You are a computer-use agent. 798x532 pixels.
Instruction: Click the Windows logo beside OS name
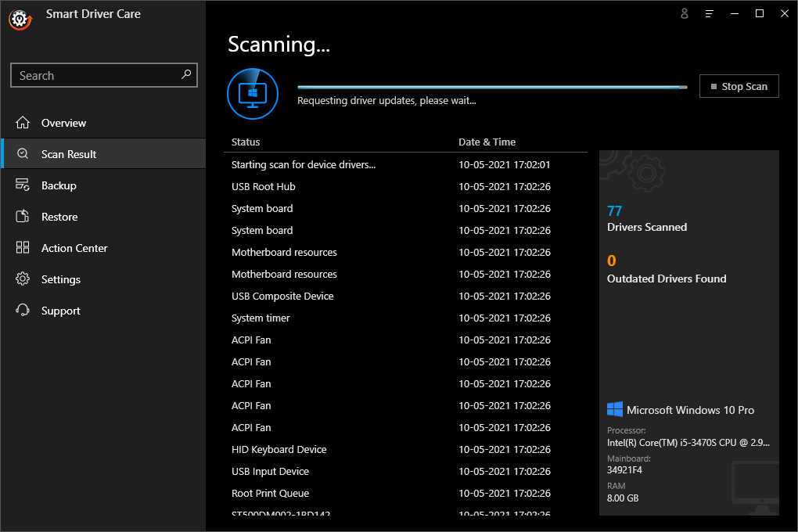click(x=615, y=408)
